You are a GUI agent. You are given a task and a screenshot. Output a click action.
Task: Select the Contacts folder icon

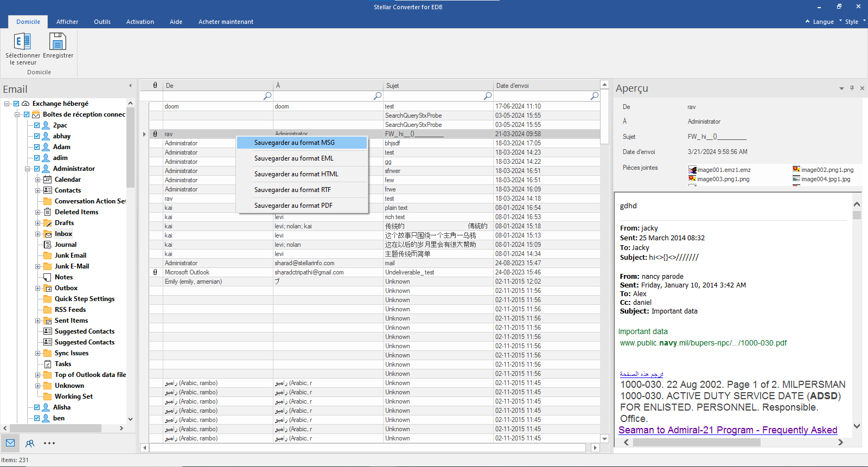(x=48, y=190)
